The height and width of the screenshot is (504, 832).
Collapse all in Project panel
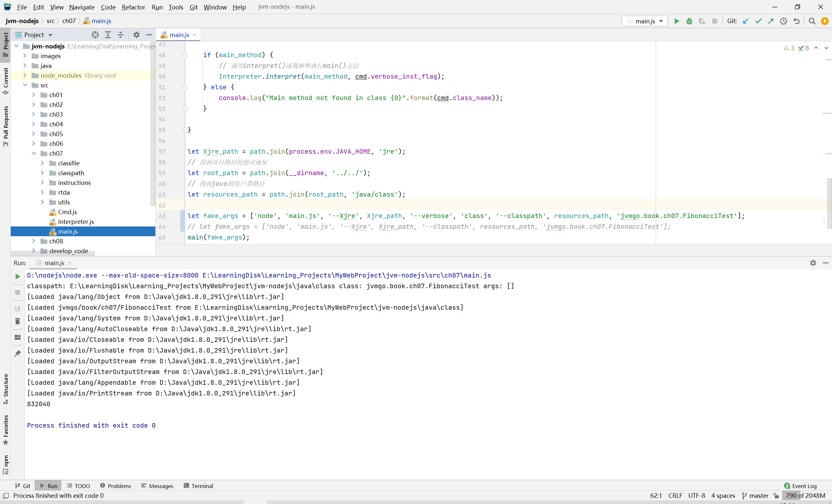tap(121, 35)
